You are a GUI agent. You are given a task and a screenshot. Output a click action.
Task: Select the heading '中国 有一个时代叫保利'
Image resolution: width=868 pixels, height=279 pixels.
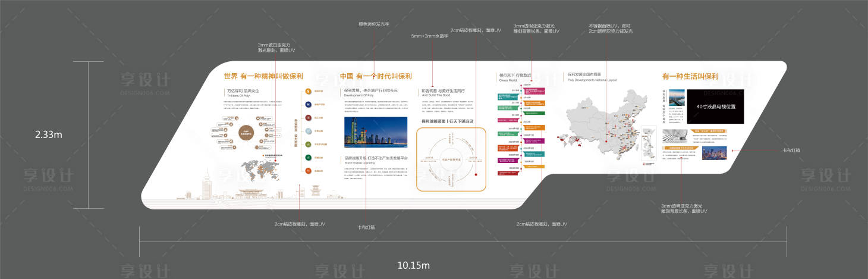click(375, 76)
